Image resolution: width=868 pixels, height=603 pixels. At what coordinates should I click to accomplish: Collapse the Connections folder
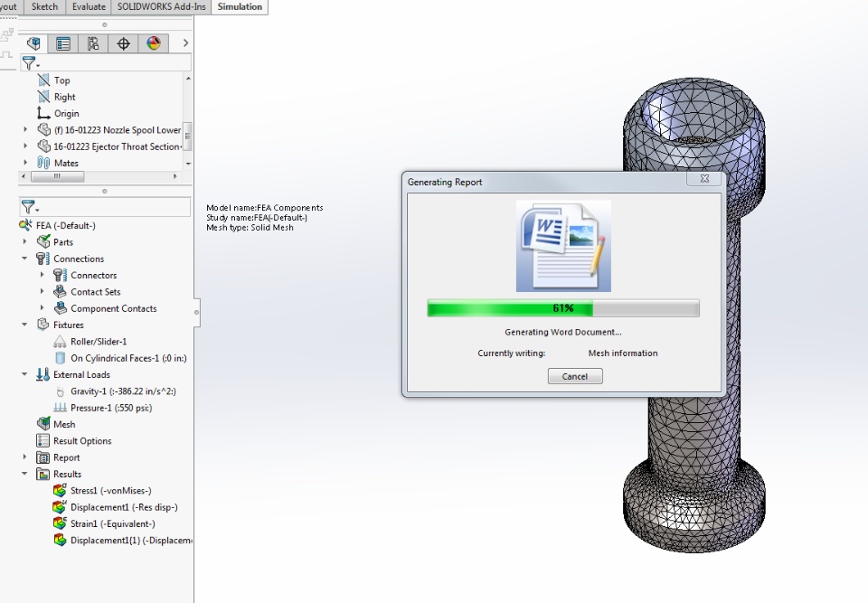[25, 258]
